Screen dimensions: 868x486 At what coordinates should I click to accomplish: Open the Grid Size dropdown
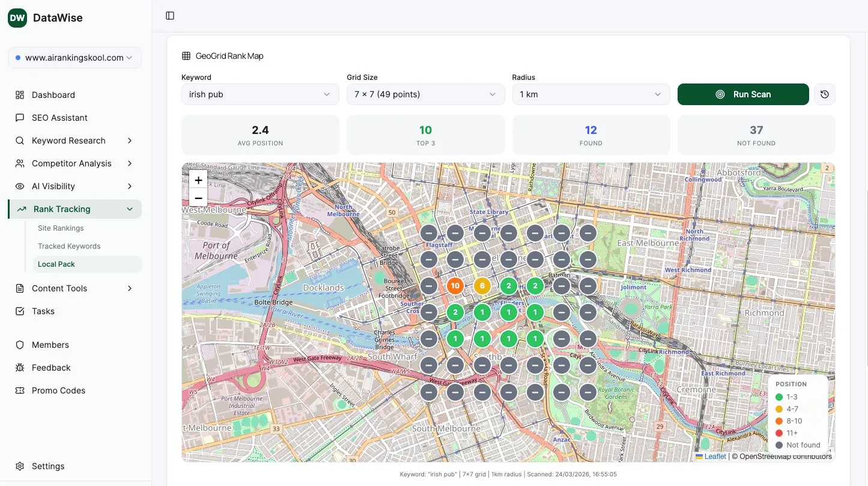click(x=425, y=94)
